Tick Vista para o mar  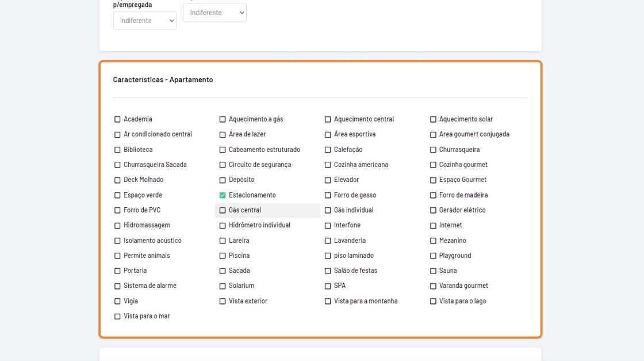(117, 316)
